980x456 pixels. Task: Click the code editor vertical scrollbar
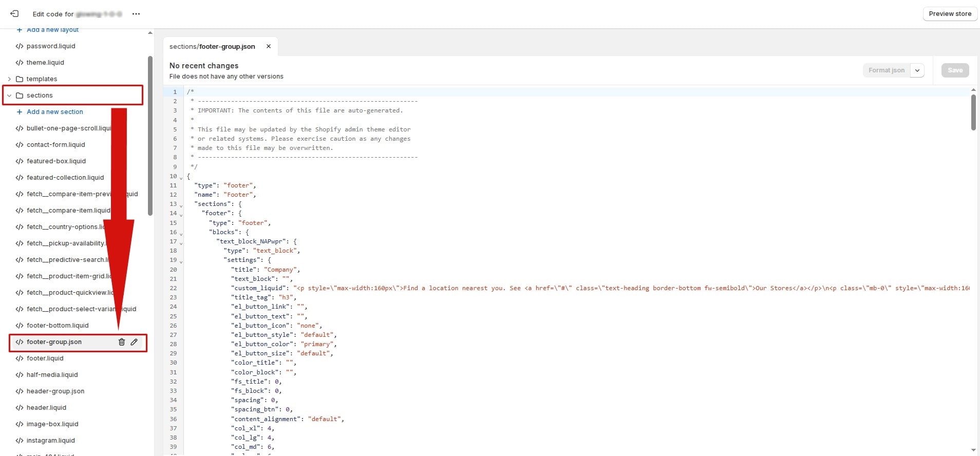point(973,112)
